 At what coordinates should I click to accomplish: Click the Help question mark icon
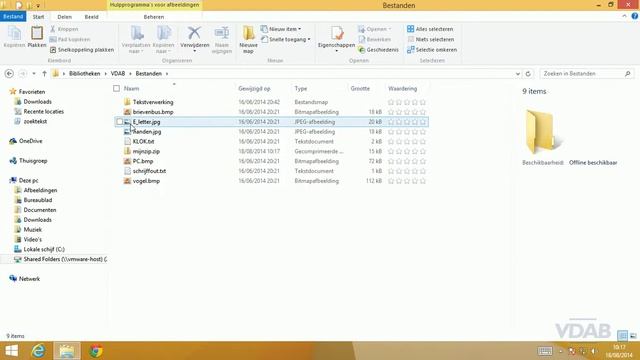point(635,16)
